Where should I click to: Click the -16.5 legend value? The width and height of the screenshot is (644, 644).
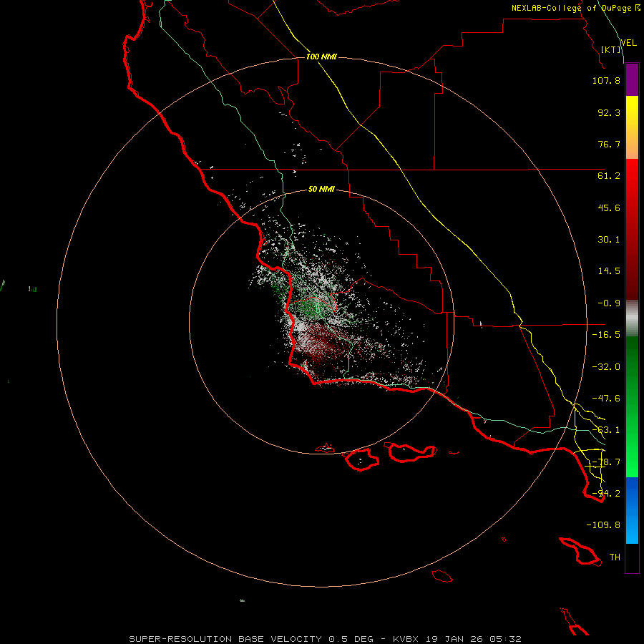point(606,335)
